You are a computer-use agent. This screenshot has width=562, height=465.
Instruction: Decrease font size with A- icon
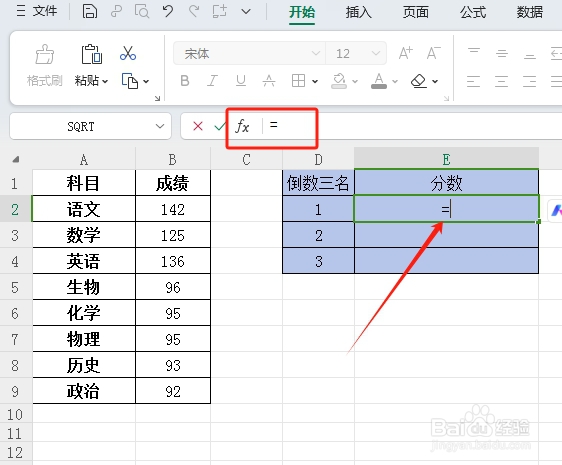pos(434,53)
